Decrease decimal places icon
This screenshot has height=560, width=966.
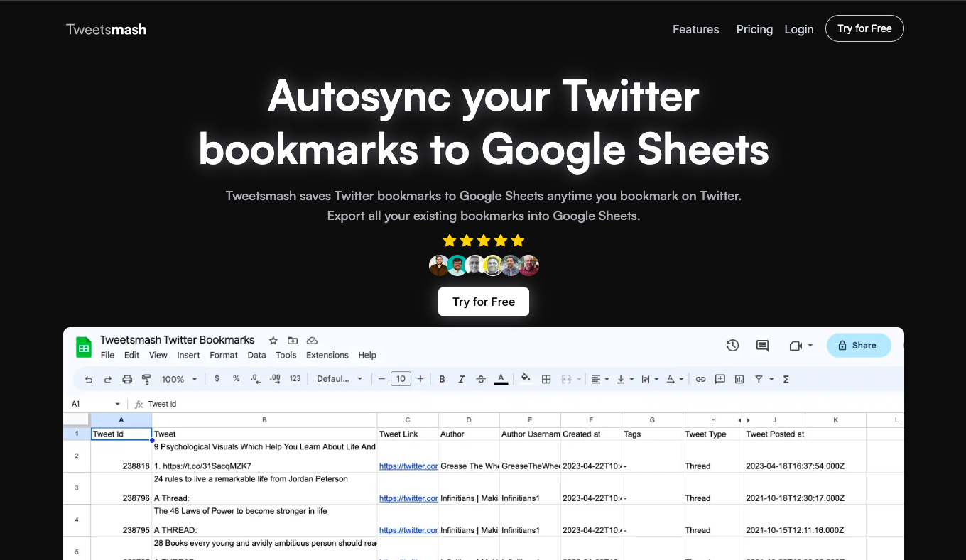pos(256,379)
